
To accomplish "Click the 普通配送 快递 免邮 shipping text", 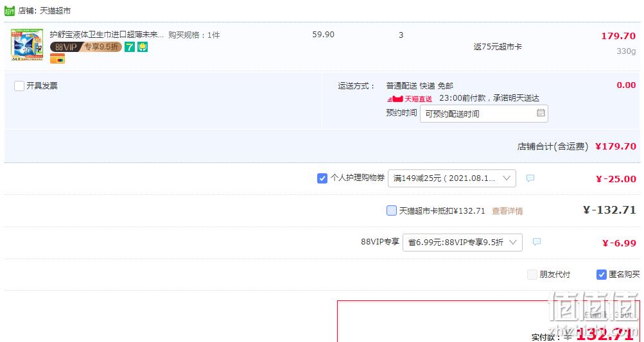I will (420, 86).
